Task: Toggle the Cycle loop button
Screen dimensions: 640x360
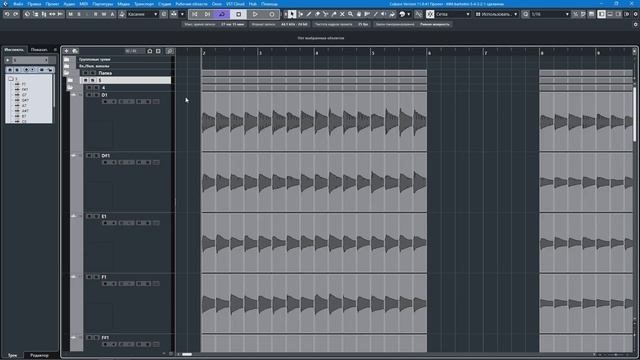Action: tap(222, 14)
